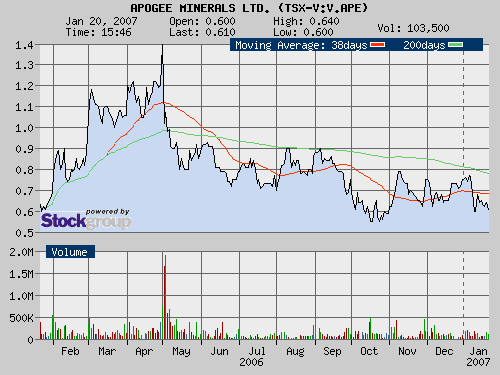The image size is (500, 375).
Task: Click the "0.6" price axis label
Action: coord(24,212)
